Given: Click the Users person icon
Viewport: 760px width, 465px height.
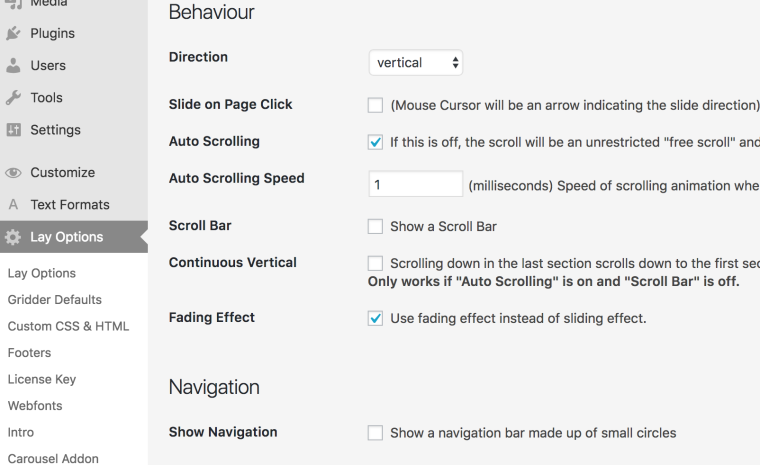Looking at the screenshot, I should pos(14,65).
